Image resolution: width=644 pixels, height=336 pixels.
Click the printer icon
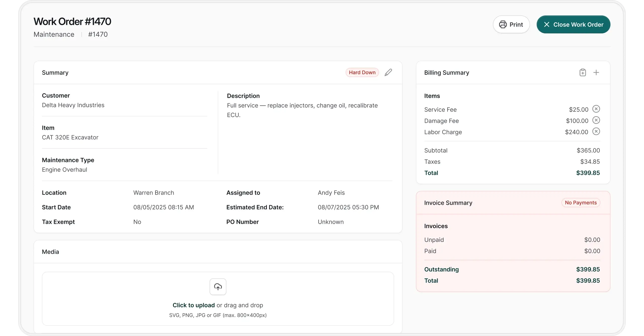(x=503, y=24)
